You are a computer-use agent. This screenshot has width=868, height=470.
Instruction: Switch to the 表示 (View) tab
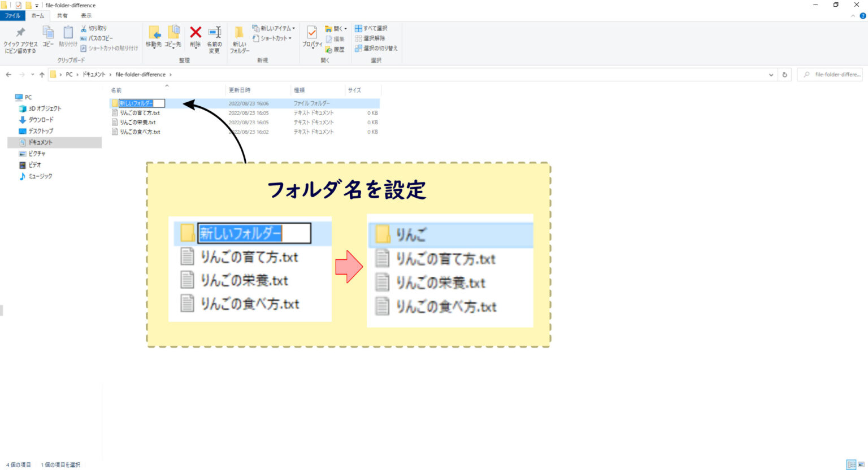[86, 16]
